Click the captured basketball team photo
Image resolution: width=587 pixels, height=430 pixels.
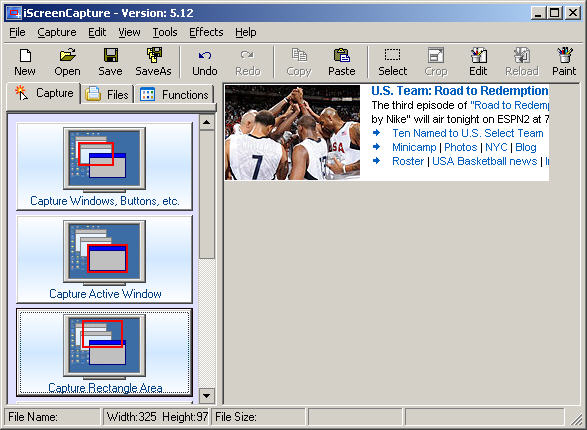[292, 132]
